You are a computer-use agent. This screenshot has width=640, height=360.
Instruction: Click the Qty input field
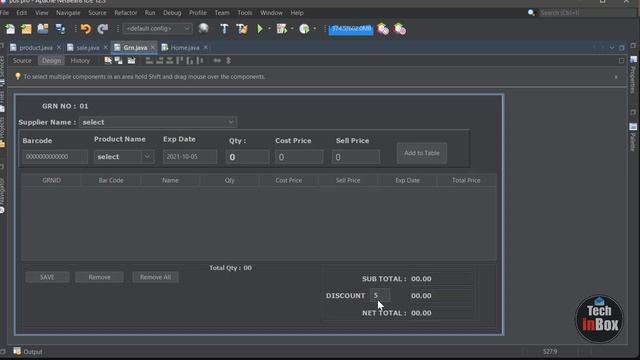tap(247, 157)
